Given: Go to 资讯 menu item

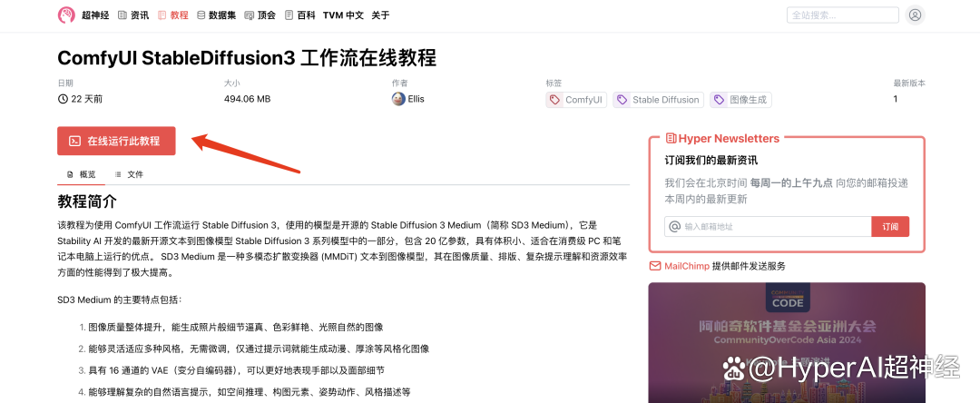Looking at the screenshot, I should (x=133, y=15).
